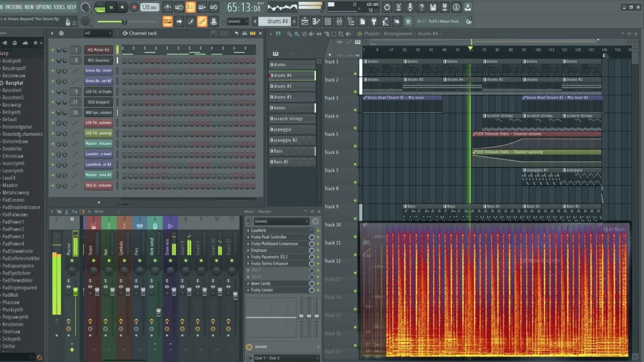
Task: Open the TOOLS menu
Action: [x=59, y=7]
